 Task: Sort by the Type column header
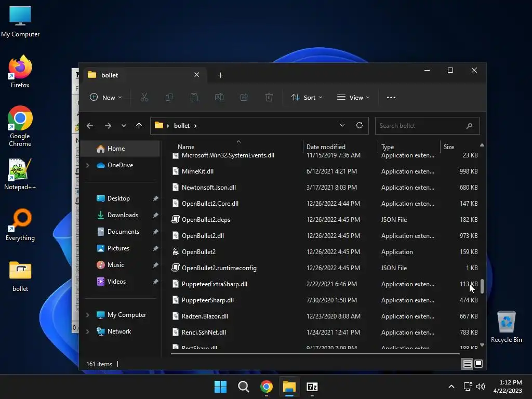click(x=388, y=147)
